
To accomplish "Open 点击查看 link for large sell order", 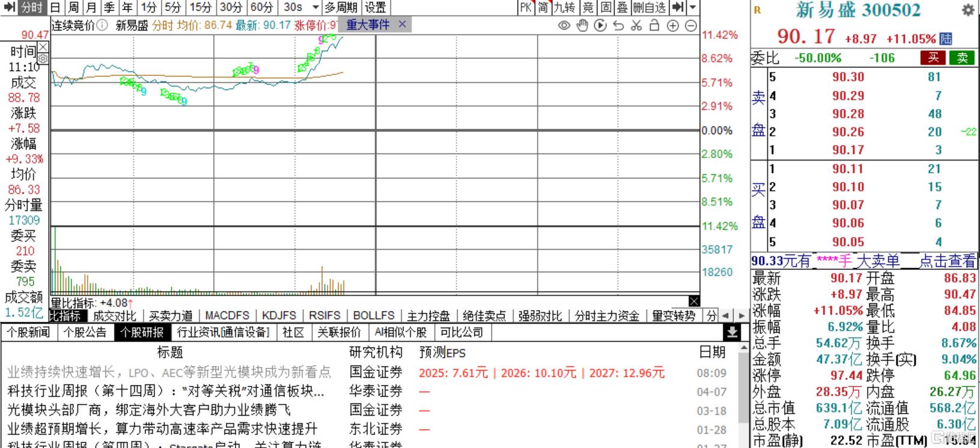I will coord(948,260).
